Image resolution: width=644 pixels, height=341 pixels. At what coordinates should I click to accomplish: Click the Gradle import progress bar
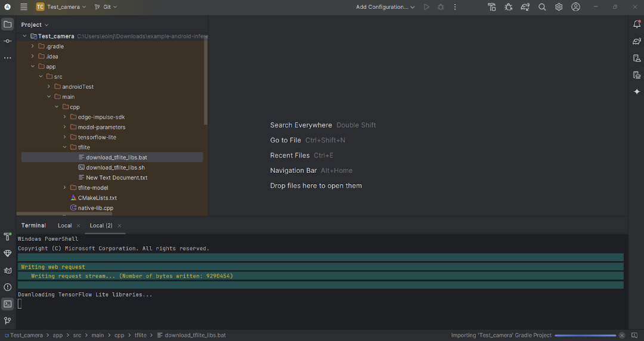click(585, 336)
